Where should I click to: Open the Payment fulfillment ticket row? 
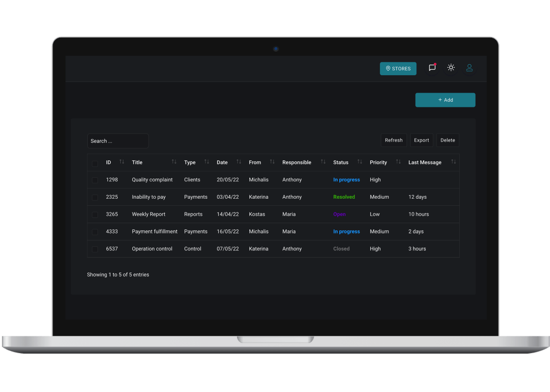[x=155, y=232]
